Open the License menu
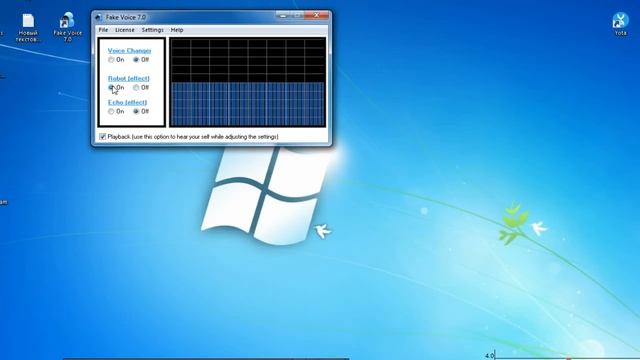Image resolution: width=640 pixels, height=360 pixels. [x=124, y=30]
